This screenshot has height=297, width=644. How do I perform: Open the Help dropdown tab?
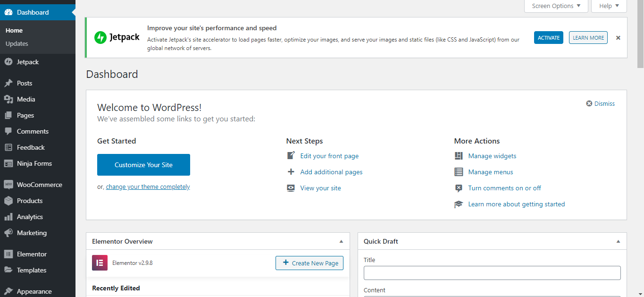[609, 6]
